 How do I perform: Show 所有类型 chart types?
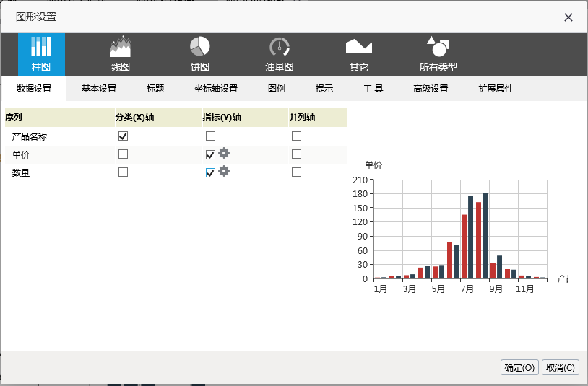pos(438,55)
